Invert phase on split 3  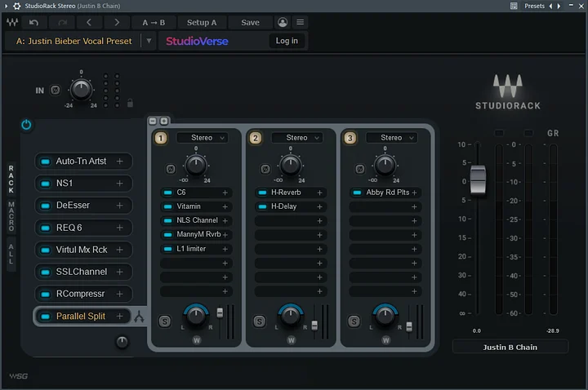(x=360, y=169)
